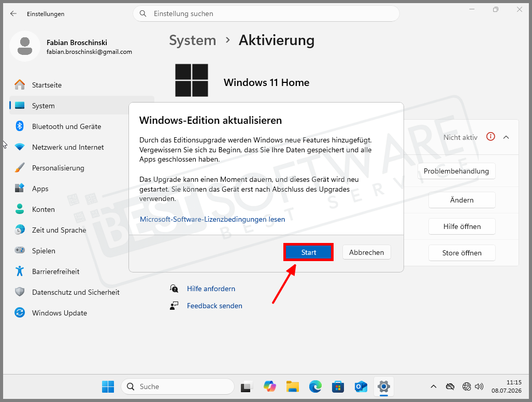
Task: Click the Apps icon in sidebar
Action: (x=20, y=188)
